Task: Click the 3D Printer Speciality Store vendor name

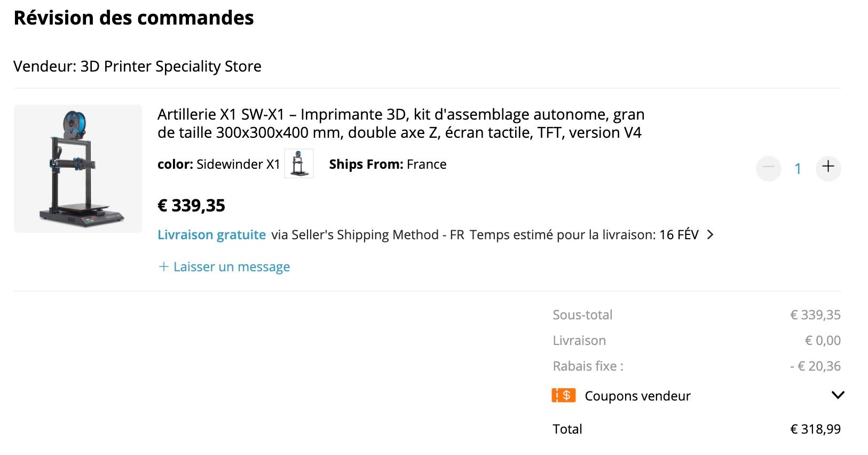Action: [171, 66]
